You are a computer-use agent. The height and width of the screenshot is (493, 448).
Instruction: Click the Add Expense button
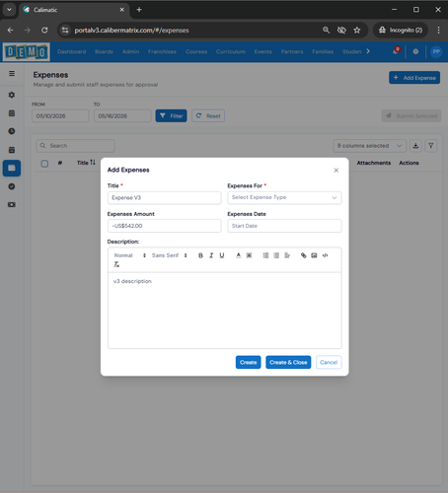[x=414, y=78]
